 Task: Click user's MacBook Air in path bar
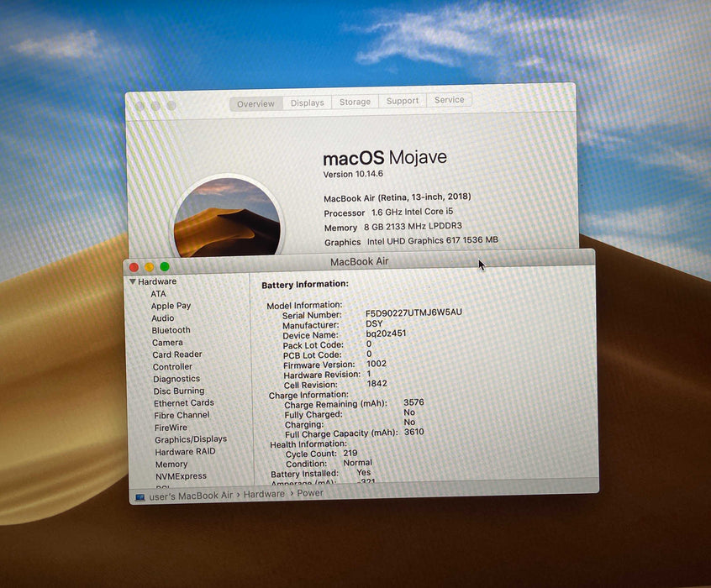tap(191, 496)
